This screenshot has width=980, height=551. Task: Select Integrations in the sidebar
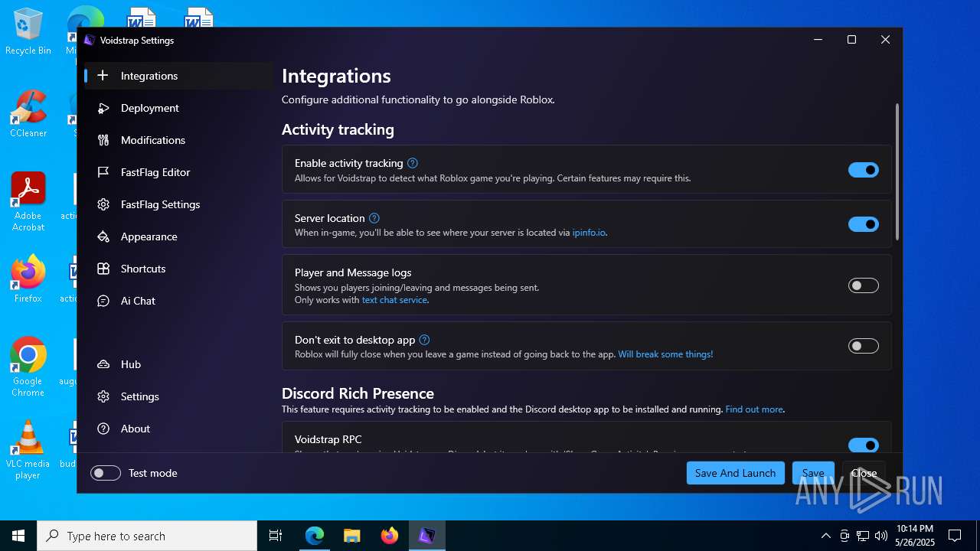[x=178, y=76]
